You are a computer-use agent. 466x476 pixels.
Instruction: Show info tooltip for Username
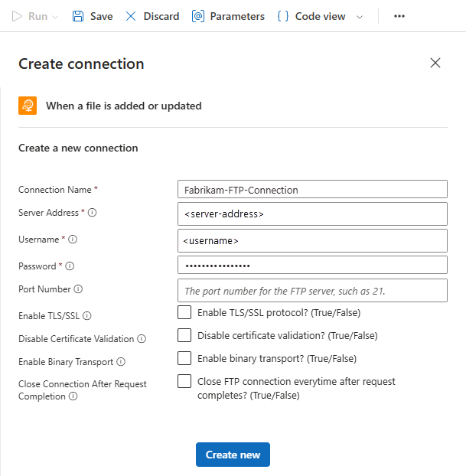[x=73, y=240]
